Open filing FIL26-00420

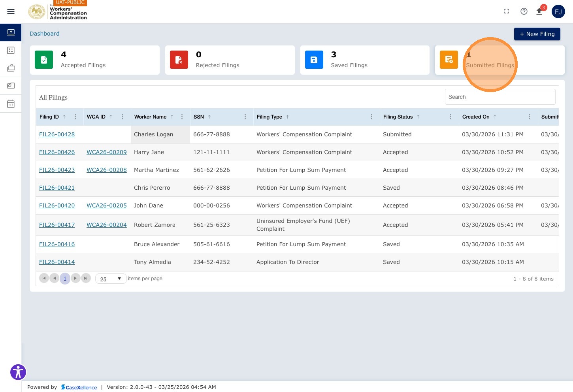tap(57, 205)
